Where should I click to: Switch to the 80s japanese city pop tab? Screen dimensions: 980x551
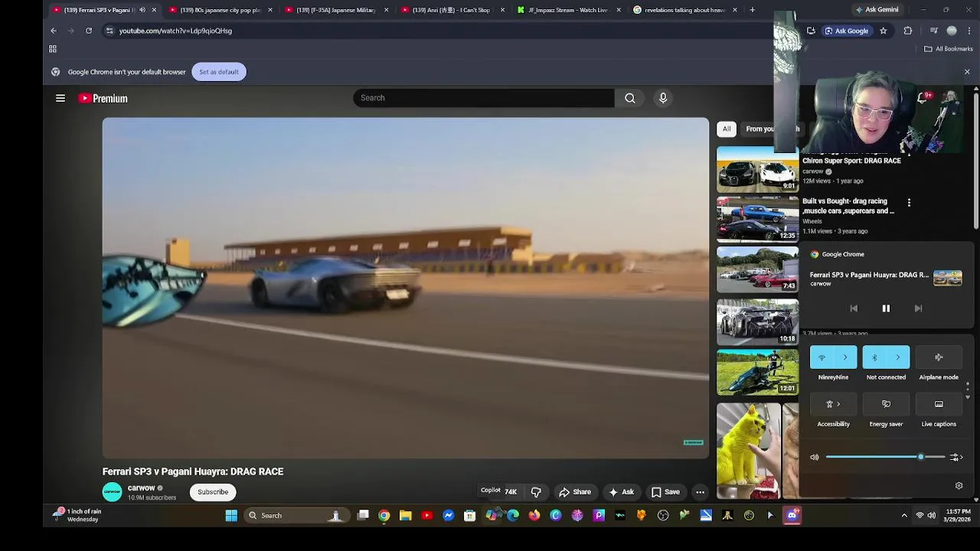[220, 10]
